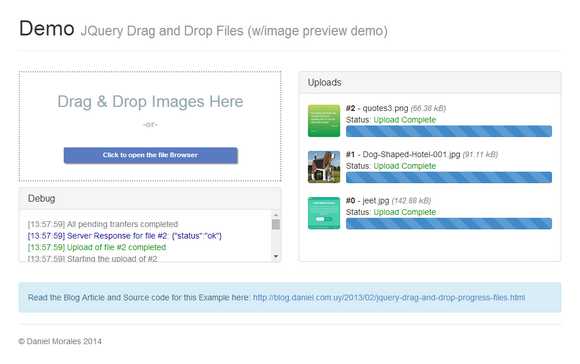Click the '#2 - quotes3.png' file name
This screenshot has width=580, height=364.
point(377,108)
